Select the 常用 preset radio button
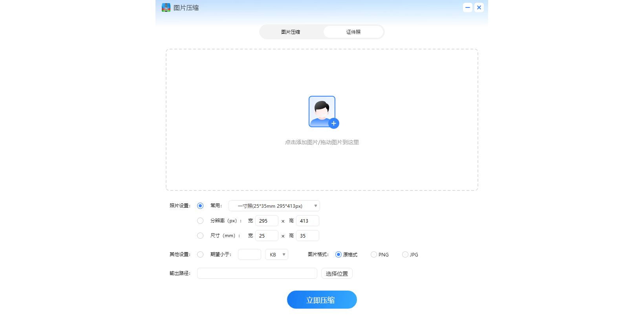The image size is (644, 322). coord(200,206)
